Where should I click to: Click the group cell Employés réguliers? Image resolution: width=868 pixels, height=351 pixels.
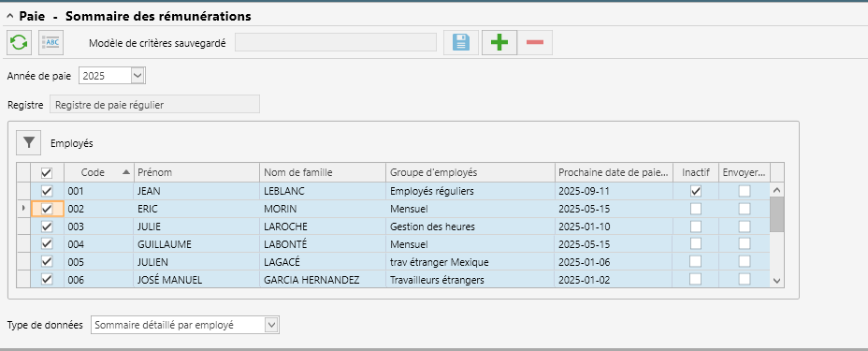pyautogui.click(x=470, y=191)
